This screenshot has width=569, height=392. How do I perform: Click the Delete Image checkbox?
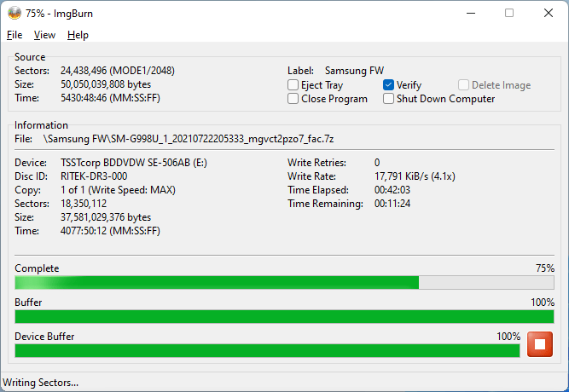(x=463, y=85)
